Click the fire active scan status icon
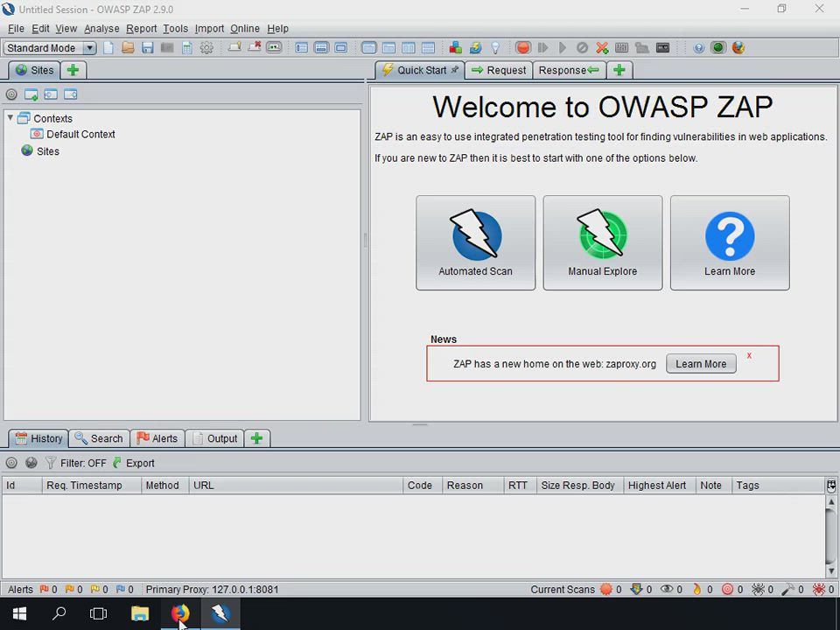The image size is (840, 630). tap(696, 589)
